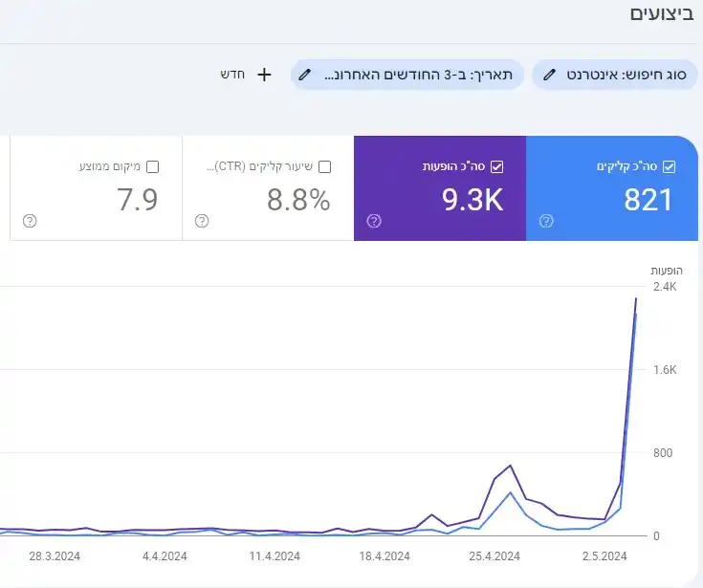This screenshot has height=588, width=703.
Task: Click the pencil icon on the search type filter
Action: [x=550, y=75]
